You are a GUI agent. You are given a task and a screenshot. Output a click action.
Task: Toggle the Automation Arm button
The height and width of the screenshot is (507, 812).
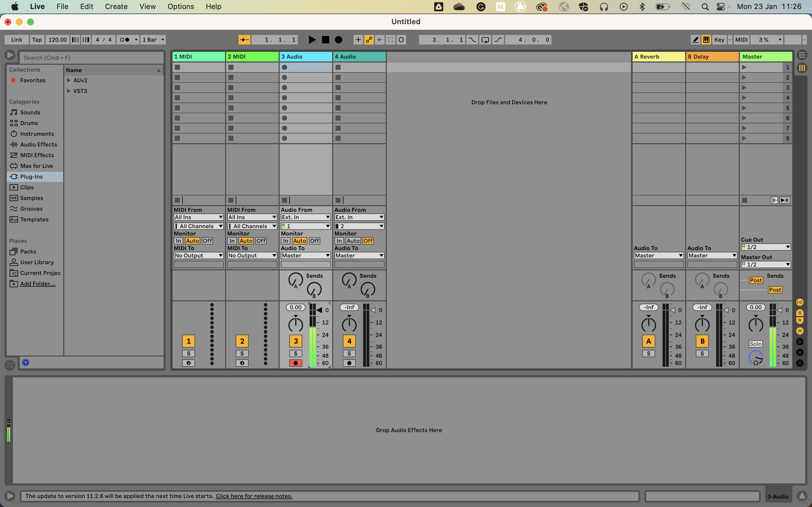click(x=369, y=39)
